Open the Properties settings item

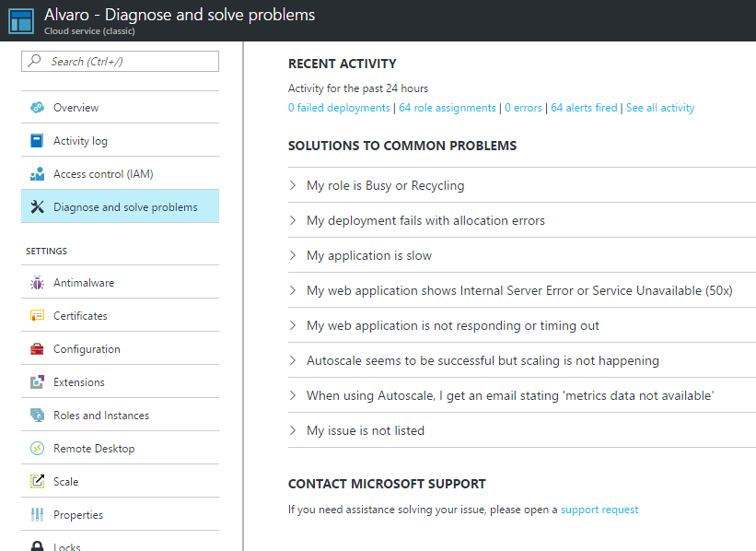(120, 515)
